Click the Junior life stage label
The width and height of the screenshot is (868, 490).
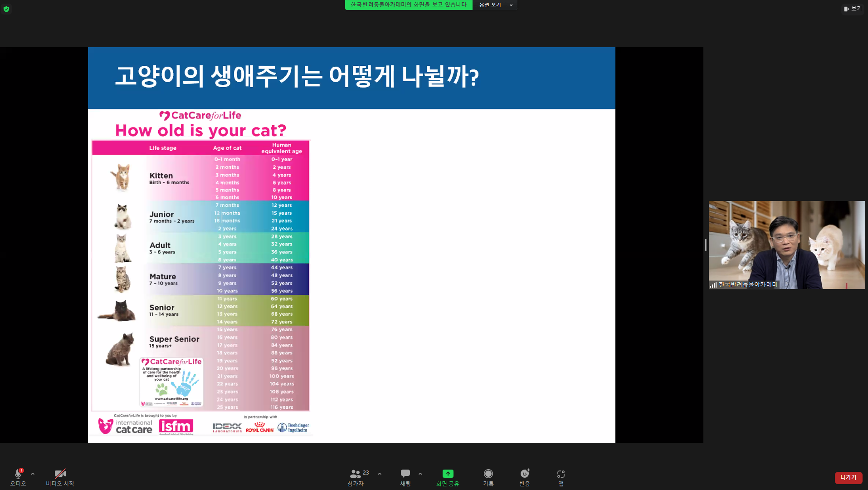tap(161, 214)
